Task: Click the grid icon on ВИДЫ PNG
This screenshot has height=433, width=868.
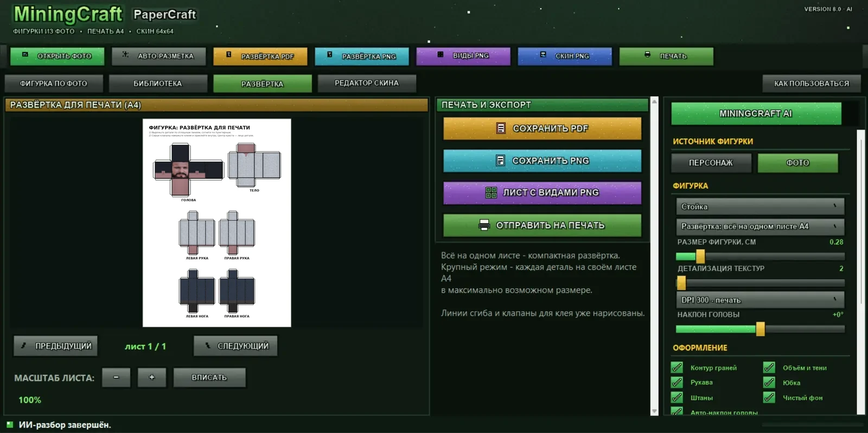Action: coord(441,55)
